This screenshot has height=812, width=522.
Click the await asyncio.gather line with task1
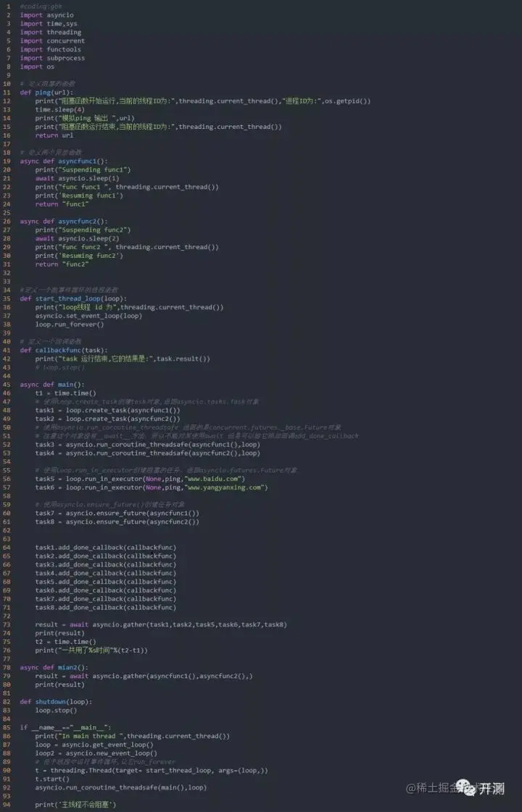tap(161, 624)
